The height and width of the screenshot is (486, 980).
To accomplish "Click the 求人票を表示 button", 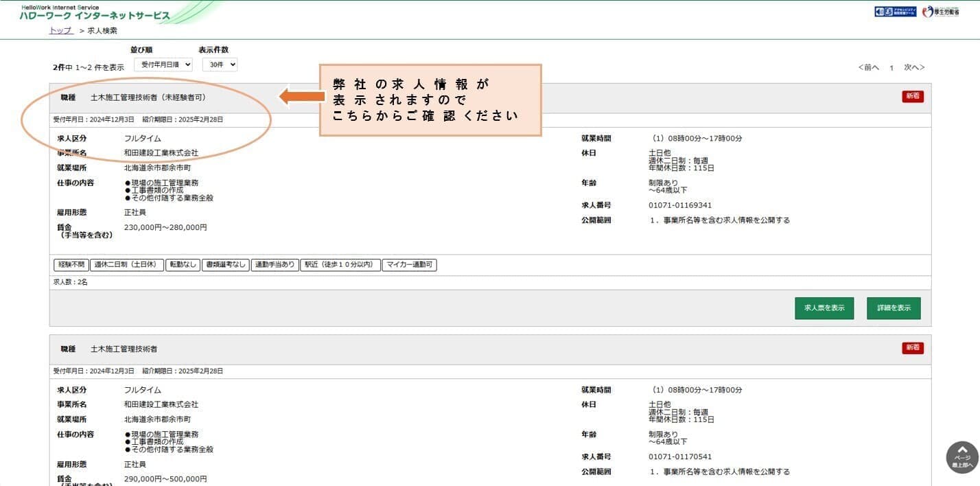I will pos(824,308).
